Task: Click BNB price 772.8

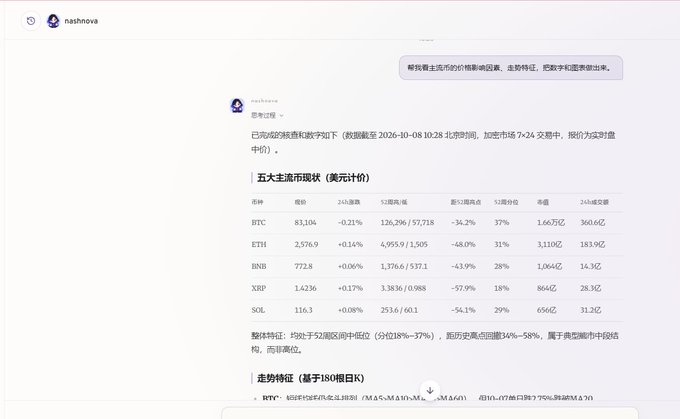Action: coord(304,266)
